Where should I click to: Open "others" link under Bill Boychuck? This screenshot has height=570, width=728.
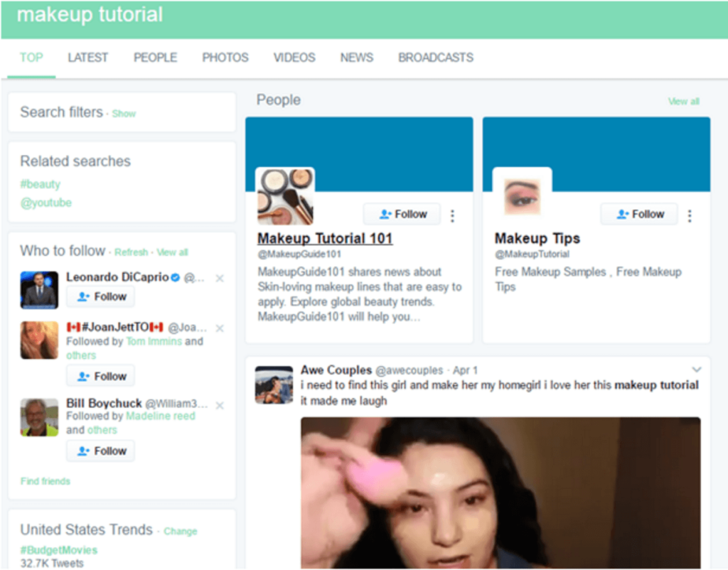102,430
